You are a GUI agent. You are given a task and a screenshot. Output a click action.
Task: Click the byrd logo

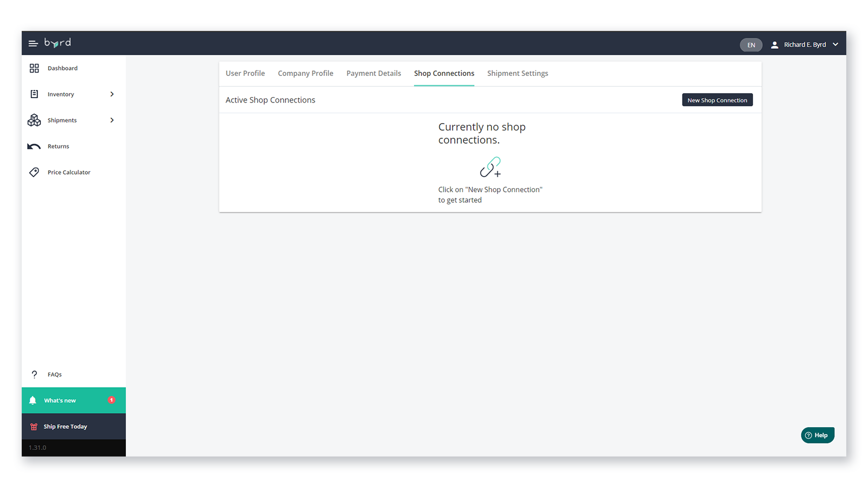[58, 43]
